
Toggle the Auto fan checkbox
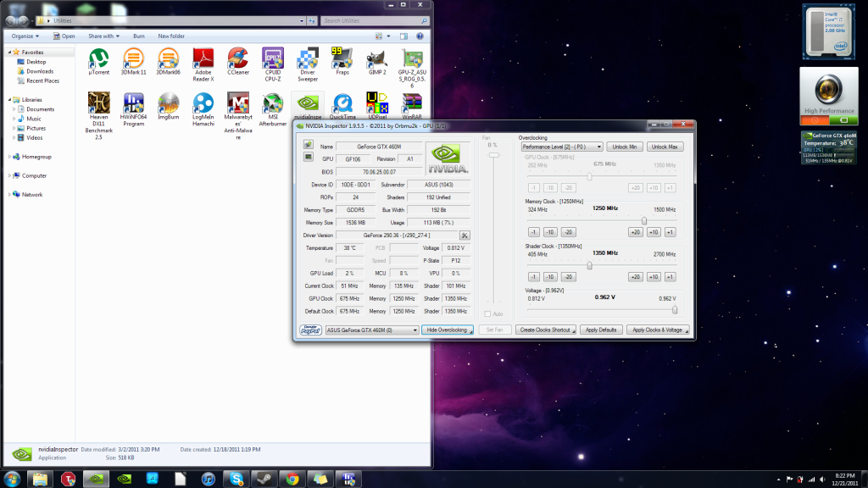[x=487, y=313]
